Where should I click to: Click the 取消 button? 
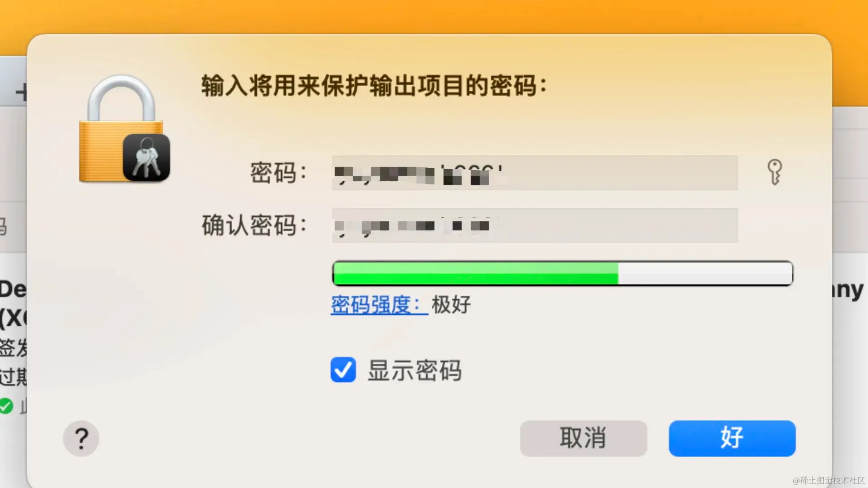pyautogui.click(x=583, y=438)
